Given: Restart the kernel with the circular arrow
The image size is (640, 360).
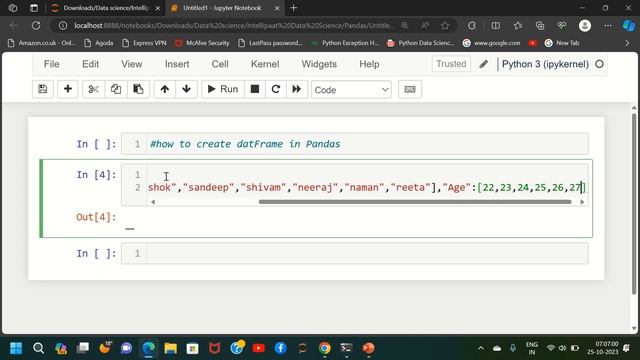Looking at the screenshot, I should pos(276,89).
